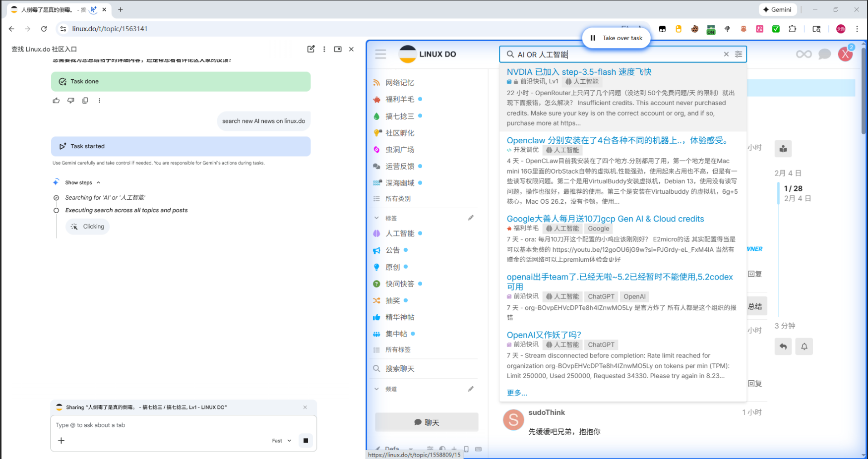The width and height of the screenshot is (868, 459).
Task: Click the thumbs down feedback icon
Action: click(71, 101)
